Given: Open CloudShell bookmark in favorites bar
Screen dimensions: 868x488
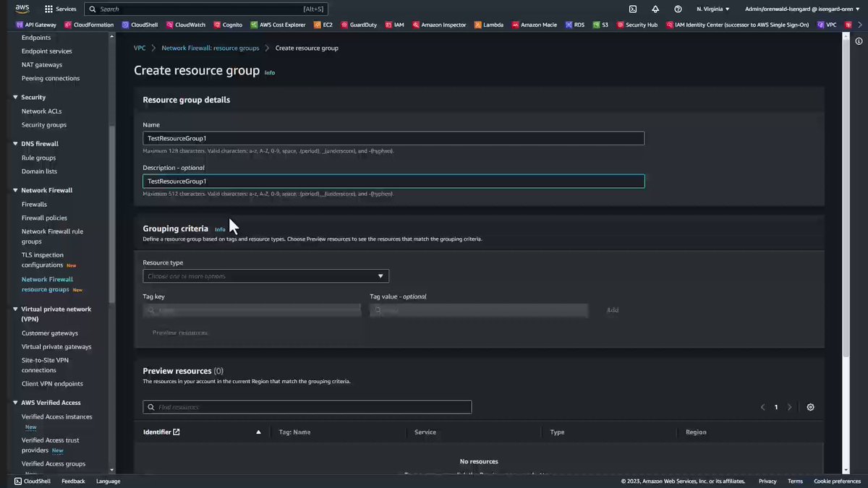Looking at the screenshot, I should [140, 25].
